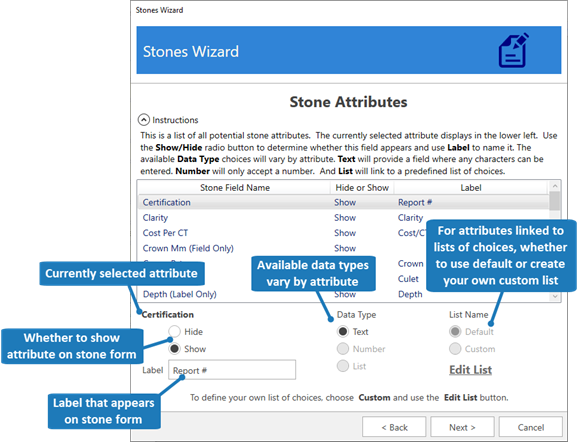Viewport: 578px width, 442px height.
Task: Advance the wizard with Next
Action: click(x=462, y=427)
